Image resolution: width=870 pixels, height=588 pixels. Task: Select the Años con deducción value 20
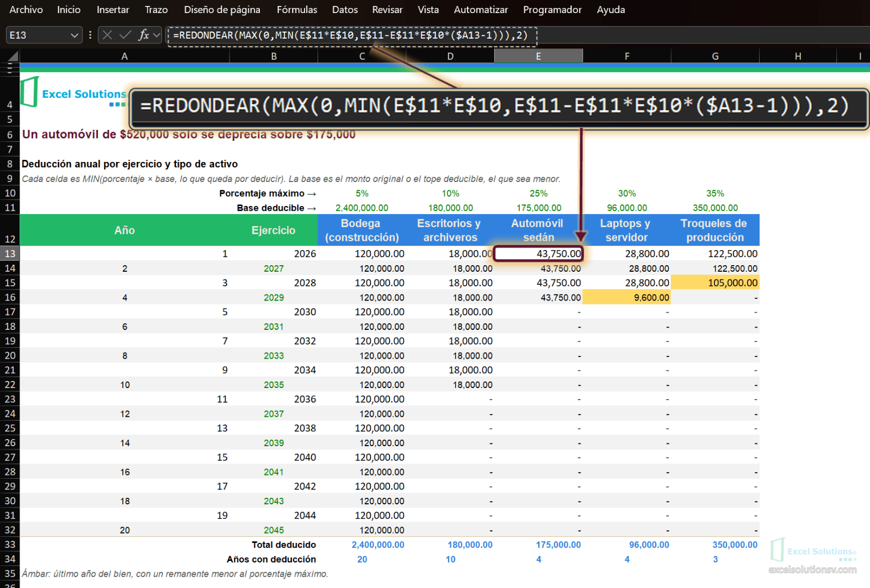click(362, 559)
